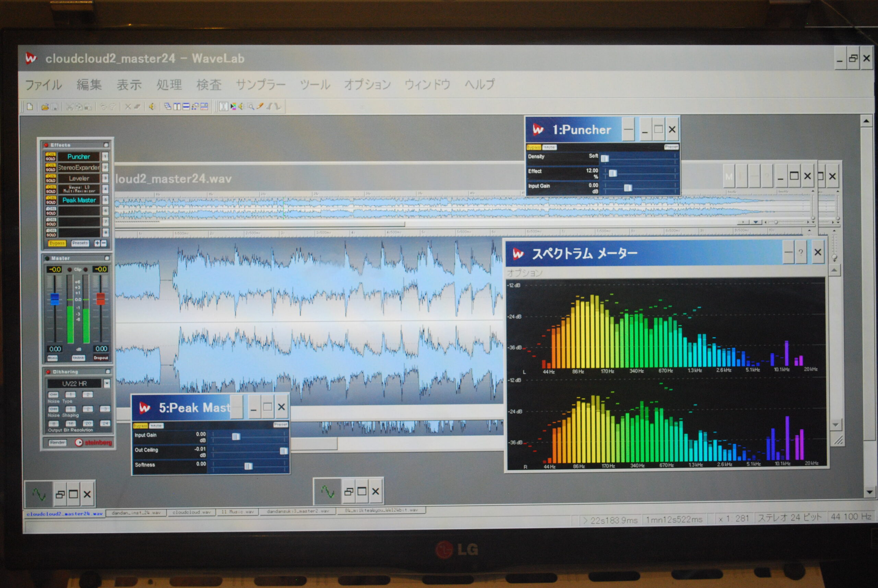This screenshot has width=878, height=588.
Task: Click the Paste toolbar icon
Action: point(88,107)
